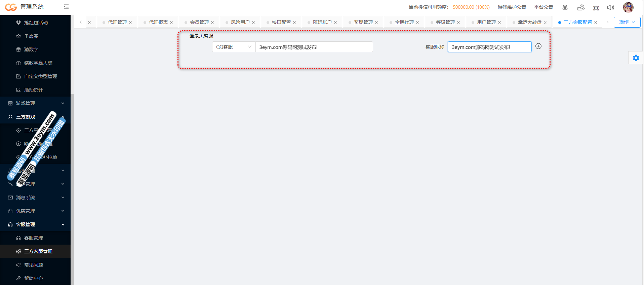Collapse the sidebar with the hamburger icon
Image resolution: width=644 pixels, height=285 pixels.
66,7
